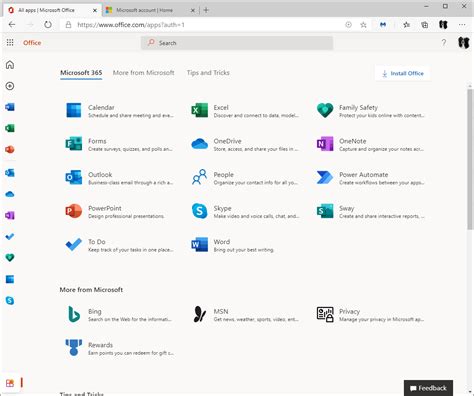Add this page to favorites star
The height and width of the screenshot is (396, 474).
pyautogui.click(x=363, y=25)
